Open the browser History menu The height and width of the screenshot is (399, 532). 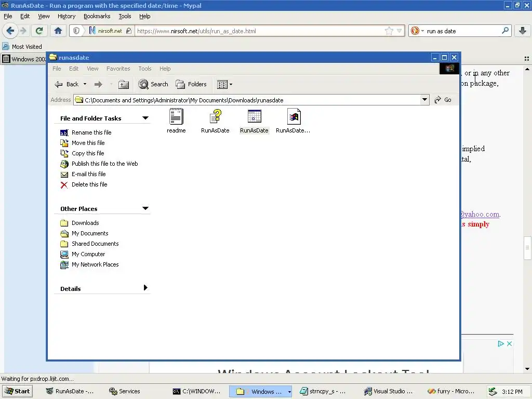click(x=66, y=16)
